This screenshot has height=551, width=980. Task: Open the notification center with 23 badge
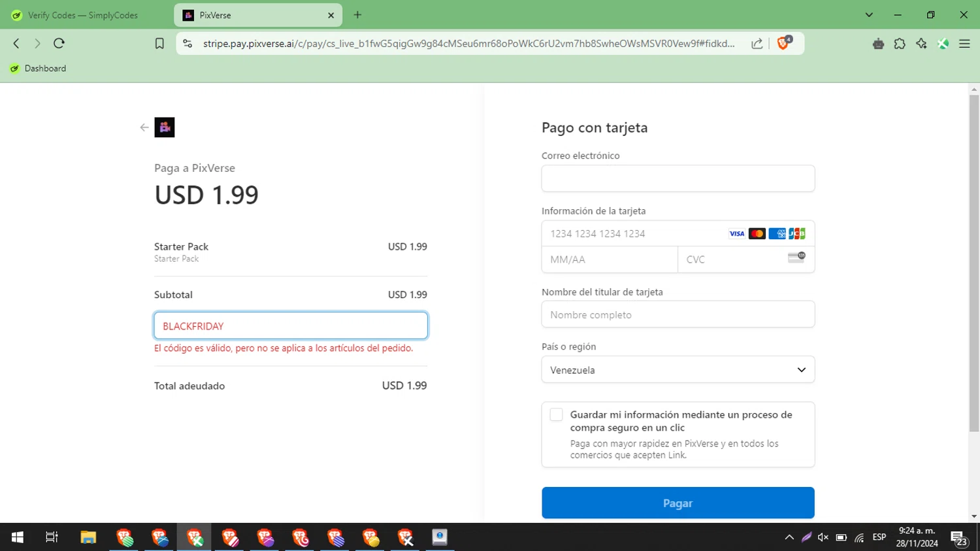tap(959, 538)
